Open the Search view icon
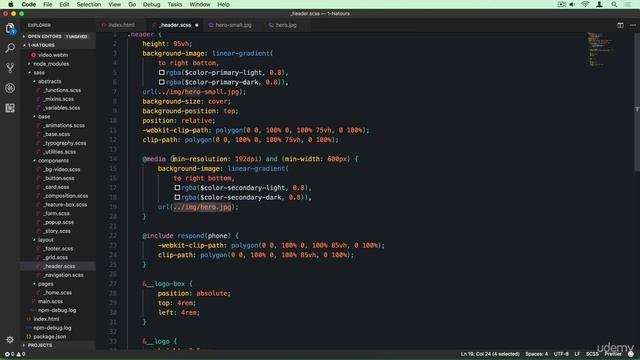 (x=10, y=48)
